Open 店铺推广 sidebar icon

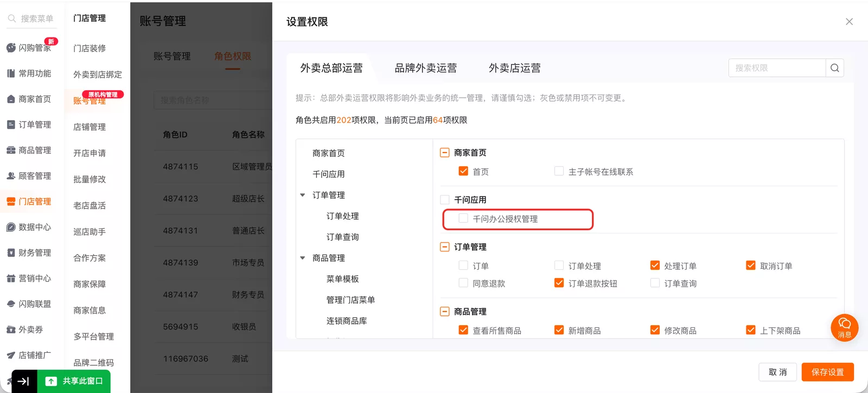[x=11, y=355]
